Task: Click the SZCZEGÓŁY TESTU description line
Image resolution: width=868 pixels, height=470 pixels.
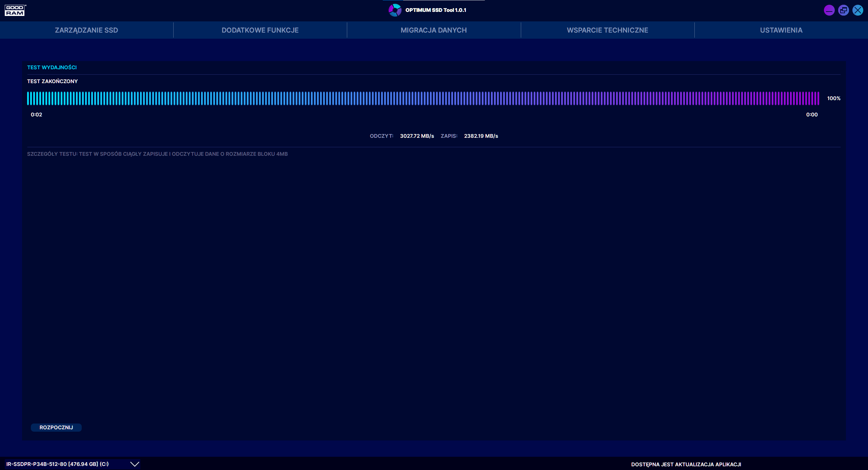Action: tap(157, 154)
